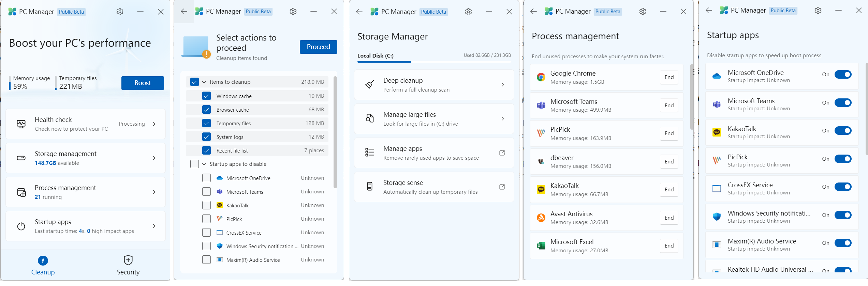Uncheck the Items to cleanup checkbox
This screenshot has width=868, height=286.
pos(194,82)
